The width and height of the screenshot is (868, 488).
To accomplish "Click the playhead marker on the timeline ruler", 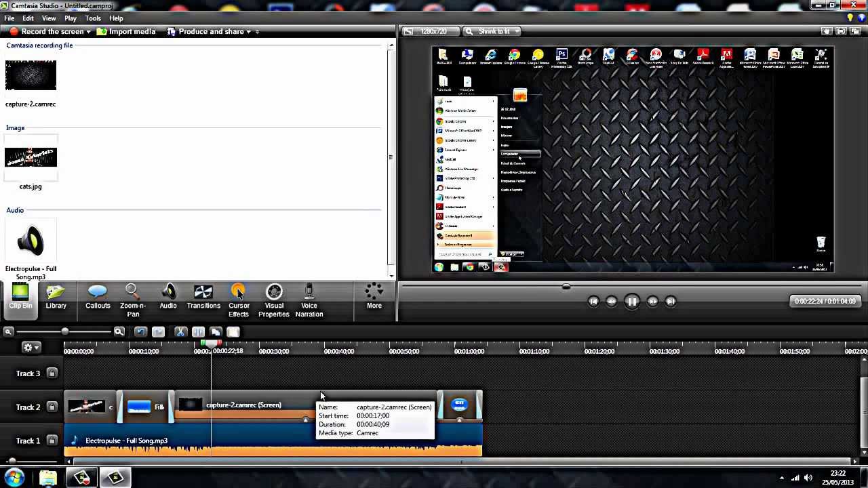I will 212,345.
